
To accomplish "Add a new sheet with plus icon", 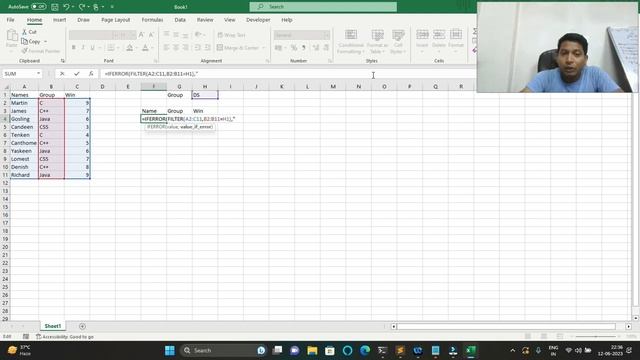I will (x=82, y=326).
